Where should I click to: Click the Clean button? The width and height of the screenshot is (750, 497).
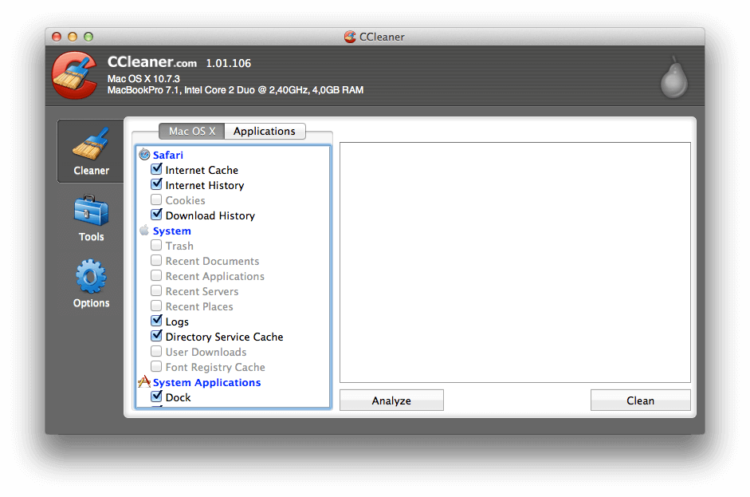click(x=640, y=400)
